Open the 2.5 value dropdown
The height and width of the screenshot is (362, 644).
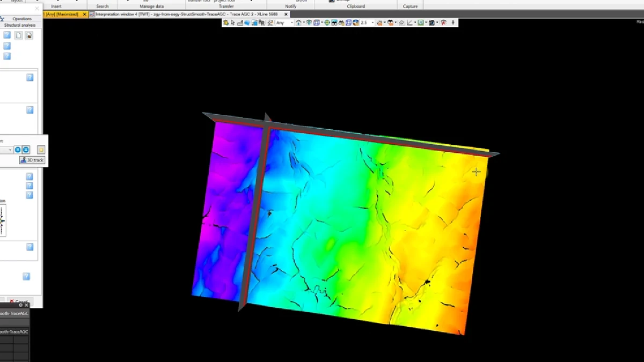point(373,23)
